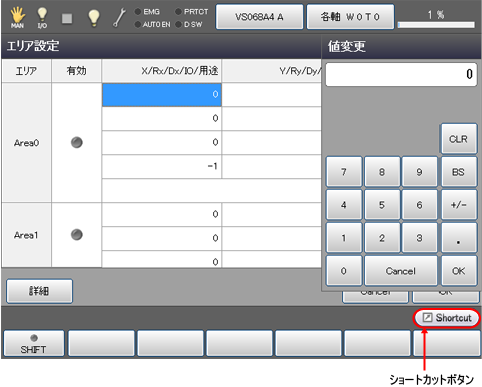The image size is (482, 387).
Task: Confirm with keypad OK button
Action: 459,271
